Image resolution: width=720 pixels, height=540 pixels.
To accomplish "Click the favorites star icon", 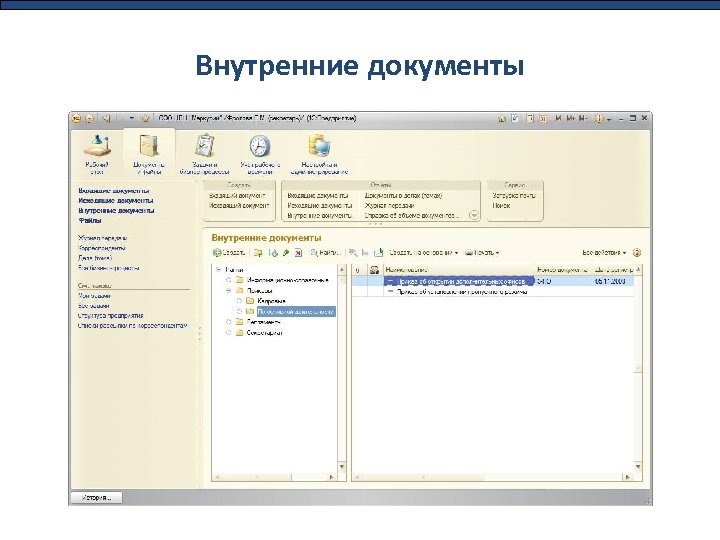I will click(145, 118).
